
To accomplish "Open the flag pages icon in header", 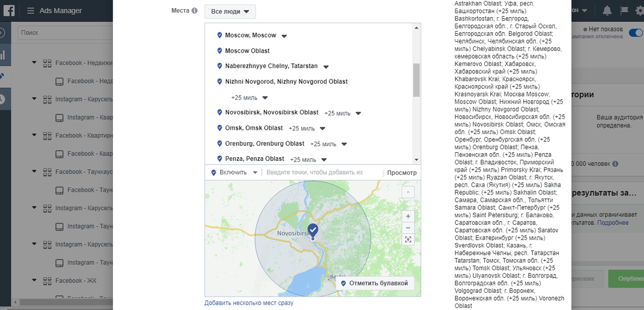I will [x=624, y=10].
